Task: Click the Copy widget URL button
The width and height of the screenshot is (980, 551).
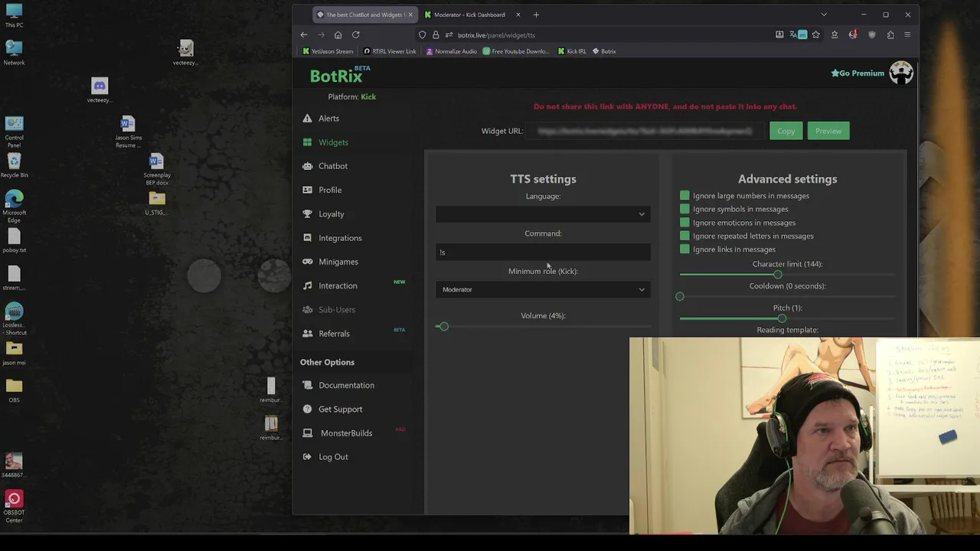Action: pyautogui.click(x=786, y=131)
